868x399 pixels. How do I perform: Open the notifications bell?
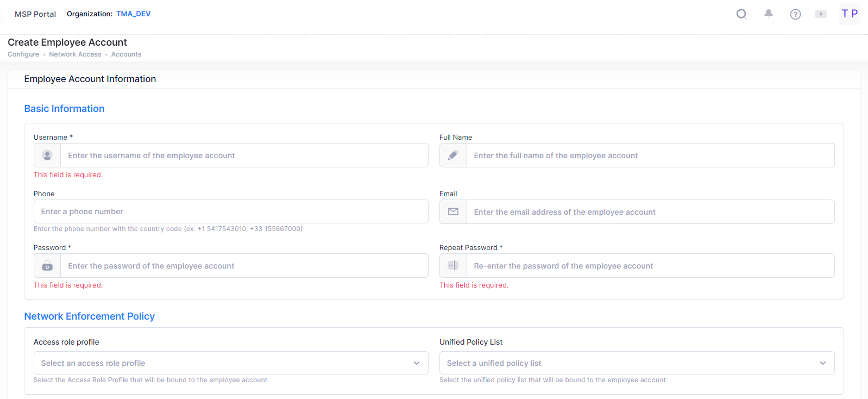tap(768, 14)
